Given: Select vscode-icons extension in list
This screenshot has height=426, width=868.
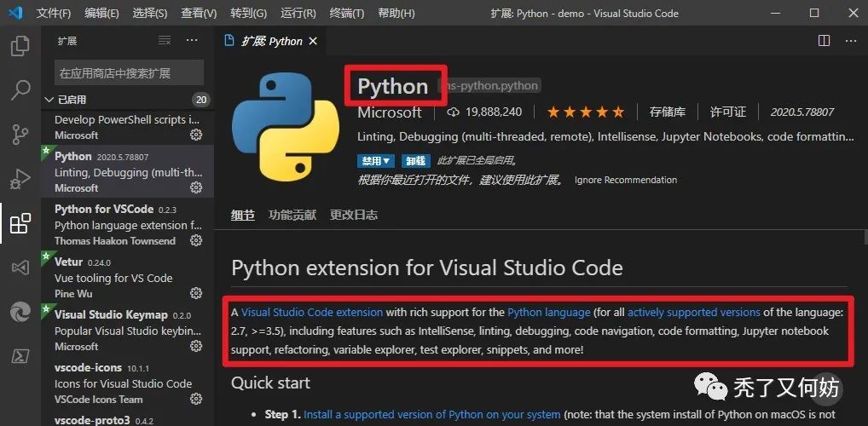Looking at the screenshot, I should [x=127, y=383].
